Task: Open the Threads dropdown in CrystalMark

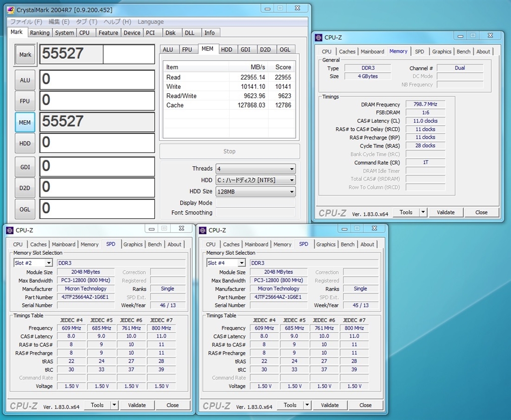Action: tap(255, 169)
